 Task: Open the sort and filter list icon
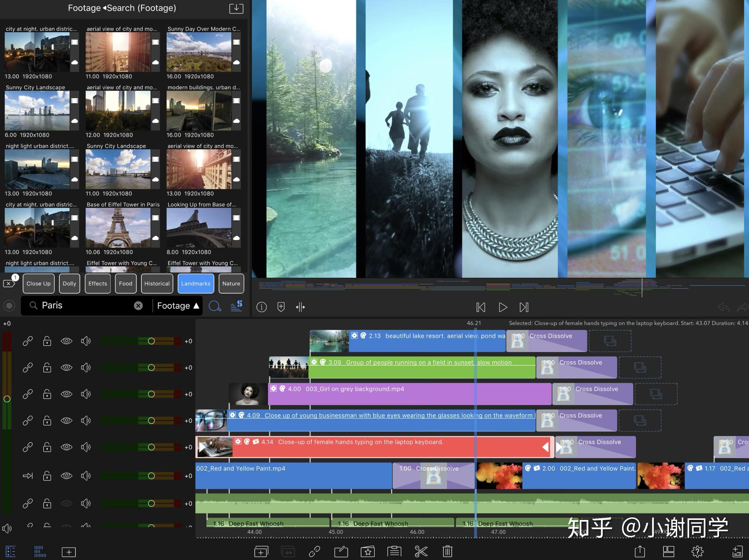(x=236, y=306)
